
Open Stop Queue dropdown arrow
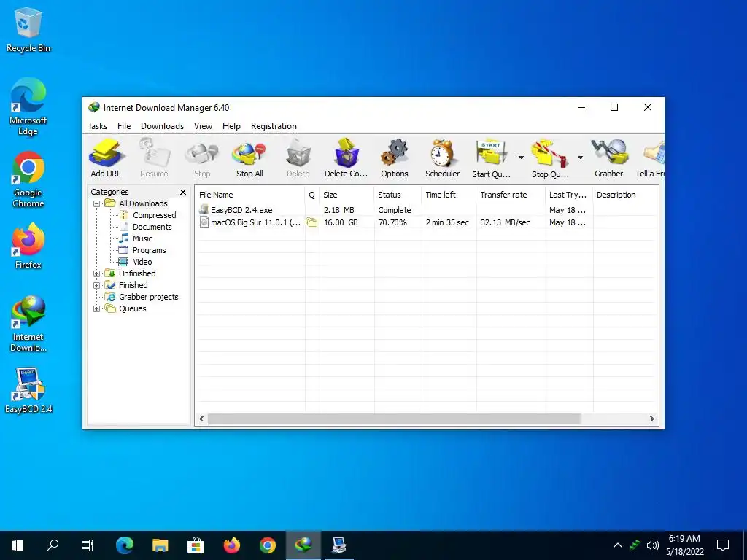click(580, 157)
